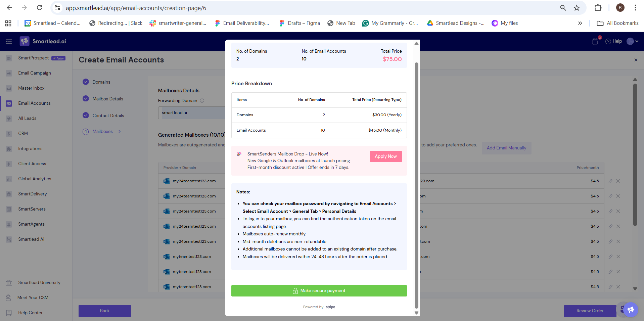Click the Review Order button

(x=590, y=311)
